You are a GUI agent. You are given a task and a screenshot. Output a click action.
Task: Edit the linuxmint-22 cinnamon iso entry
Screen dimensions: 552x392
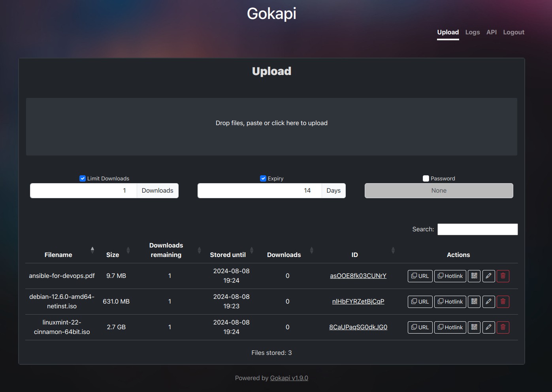488,327
